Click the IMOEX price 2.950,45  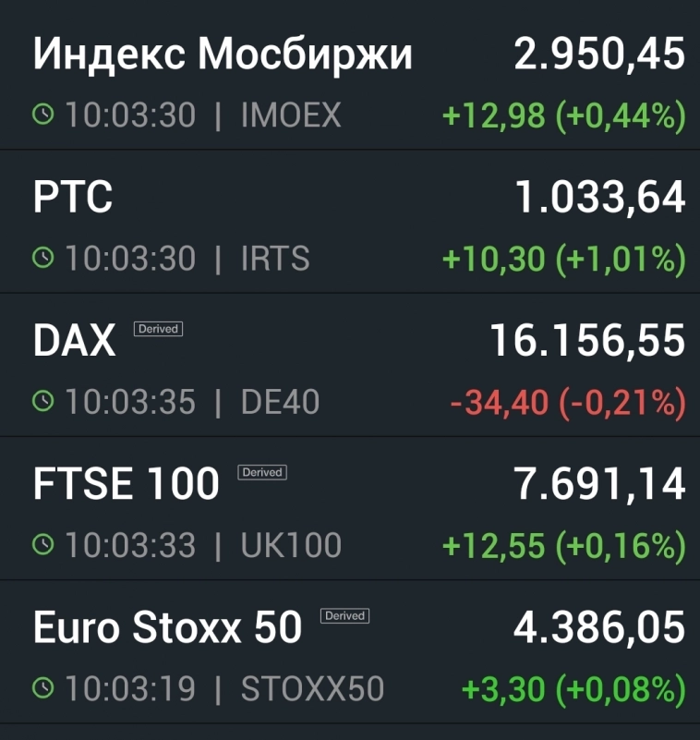pyautogui.click(x=599, y=55)
